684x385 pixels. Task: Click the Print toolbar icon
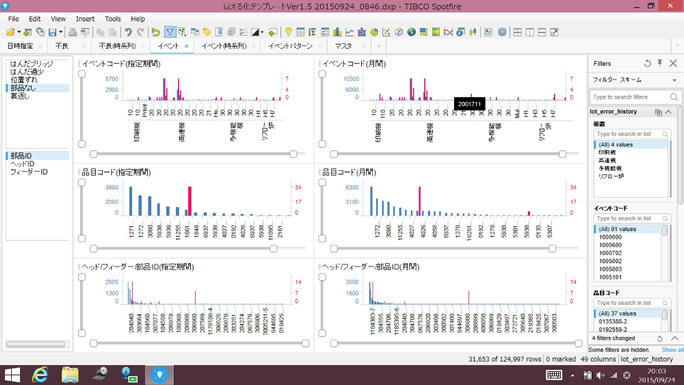72,32
